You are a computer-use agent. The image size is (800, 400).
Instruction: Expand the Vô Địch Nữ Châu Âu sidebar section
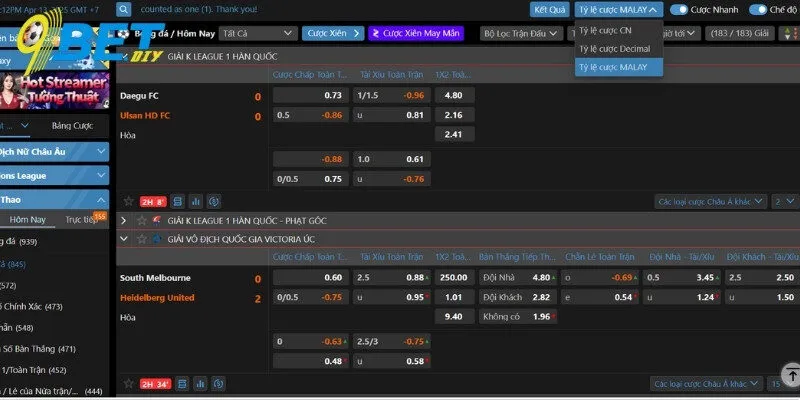coord(54,152)
